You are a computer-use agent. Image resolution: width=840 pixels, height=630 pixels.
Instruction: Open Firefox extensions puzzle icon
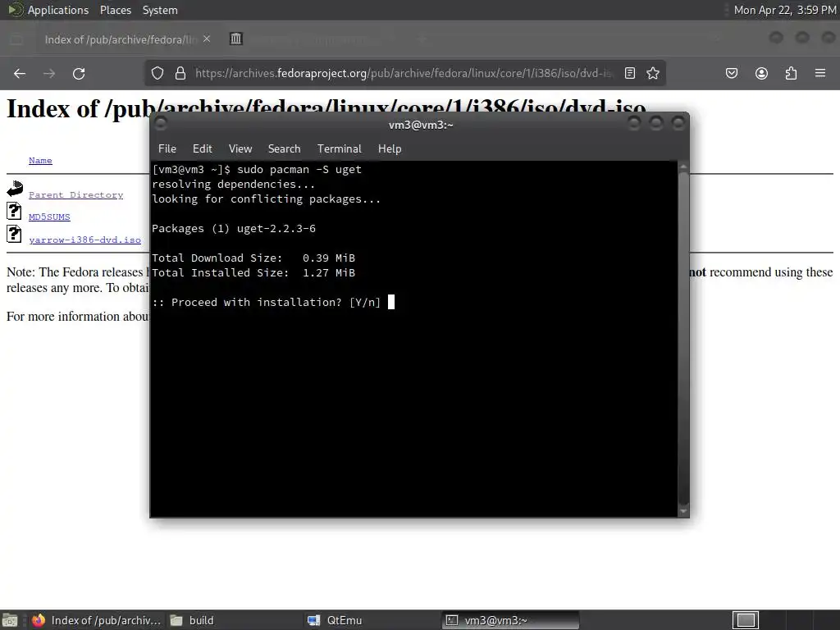[x=791, y=73]
